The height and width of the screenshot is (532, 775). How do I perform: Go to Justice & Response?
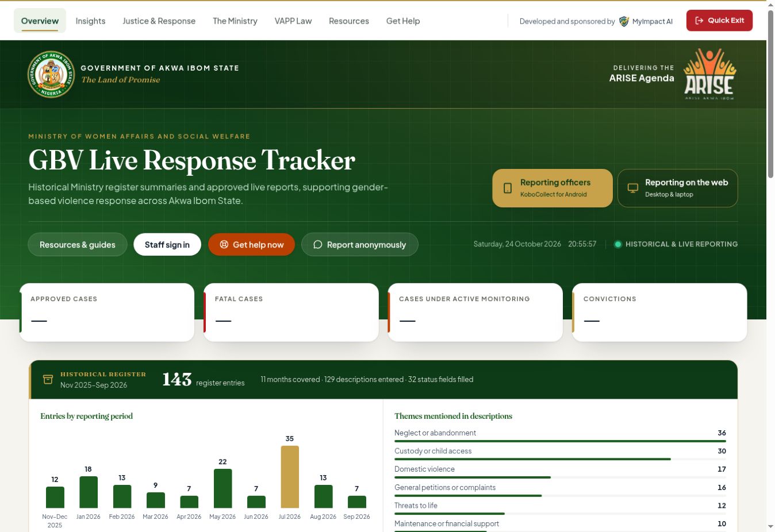pyautogui.click(x=159, y=21)
